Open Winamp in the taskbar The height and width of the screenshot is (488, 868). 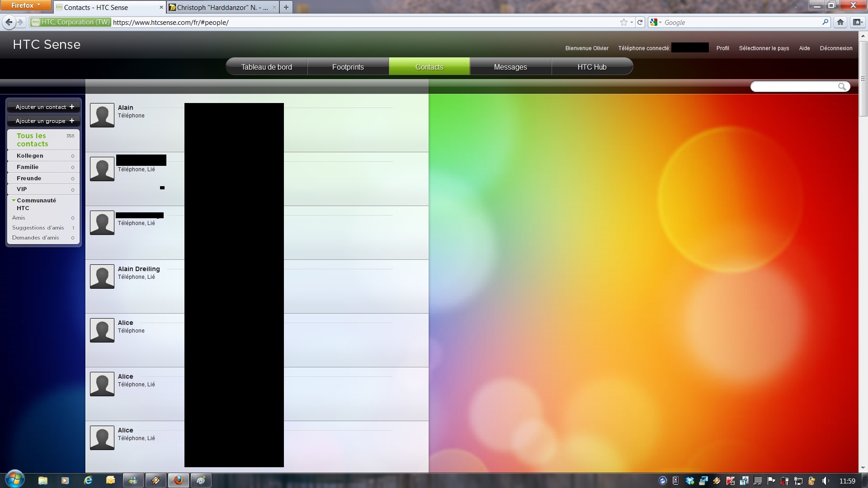click(156, 480)
